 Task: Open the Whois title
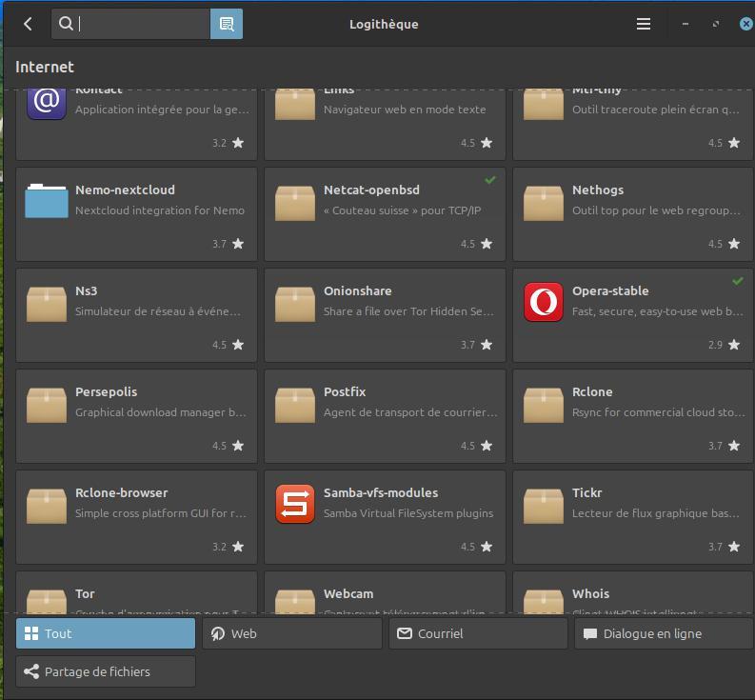pyautogui.click(x=590, y=593)
